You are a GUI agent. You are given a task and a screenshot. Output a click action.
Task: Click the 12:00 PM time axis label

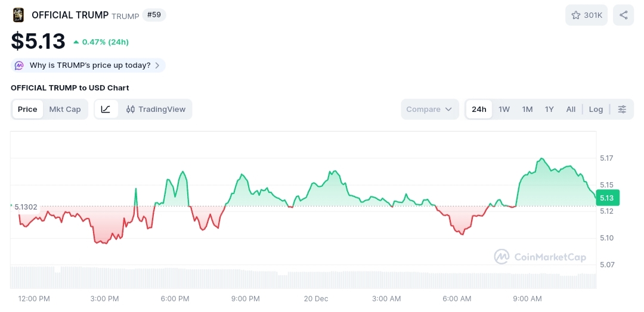pyautogui.click(x=34, y=299)
